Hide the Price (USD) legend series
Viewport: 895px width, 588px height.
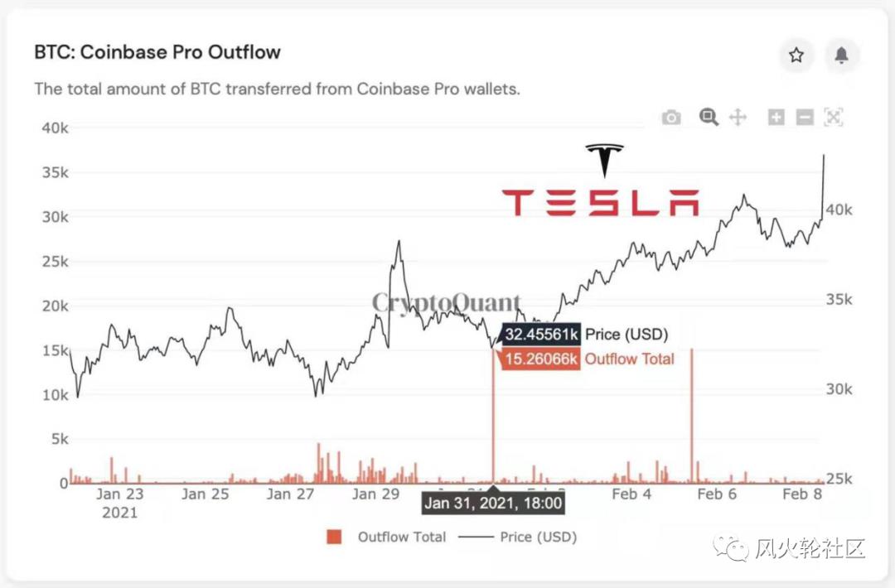(538, 537)
